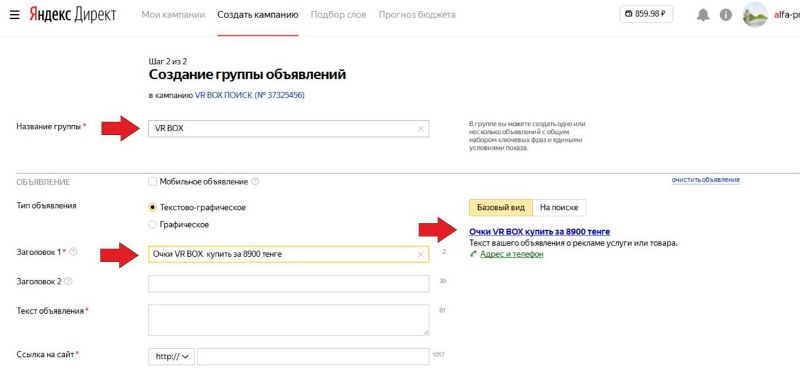800x375 pixels.
Task: Go to Мои кампании tab
Action: point(173,15)
